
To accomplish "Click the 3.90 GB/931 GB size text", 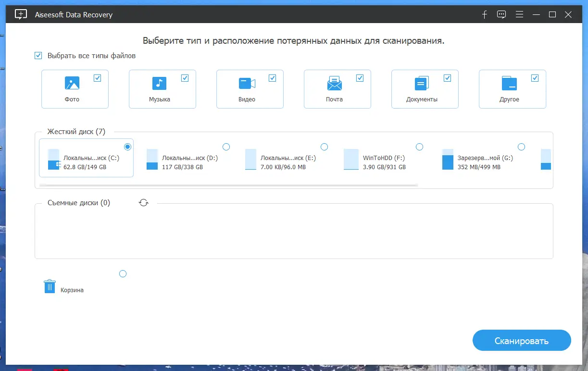I will tap(384, 167).
